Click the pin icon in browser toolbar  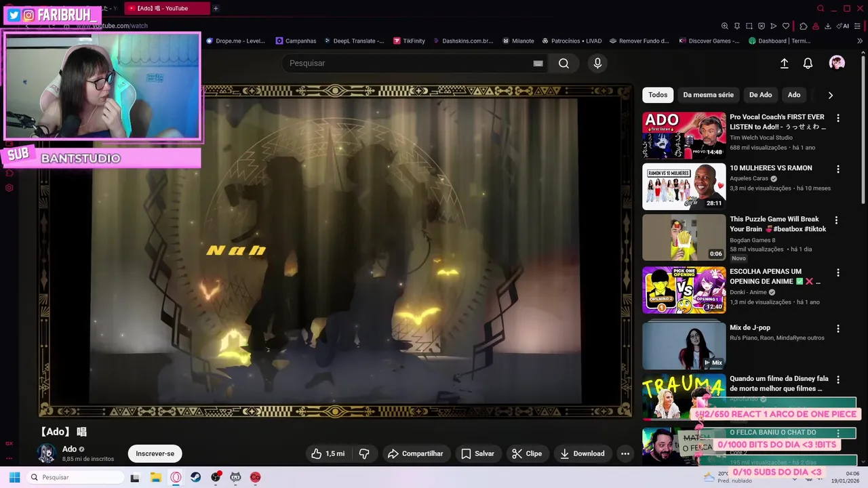(x=737, y=26)
